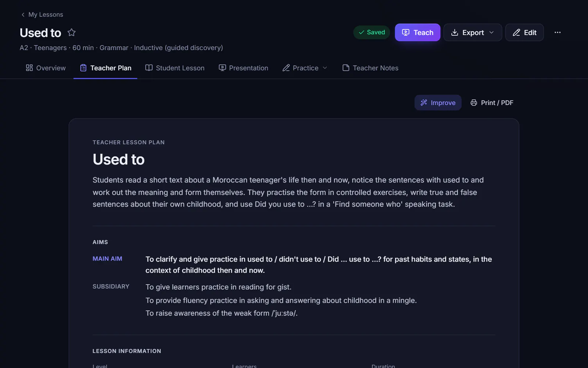588x368 pixels.
Task: Click the Teach presentation icon
Action: click(x=406, y=32)
